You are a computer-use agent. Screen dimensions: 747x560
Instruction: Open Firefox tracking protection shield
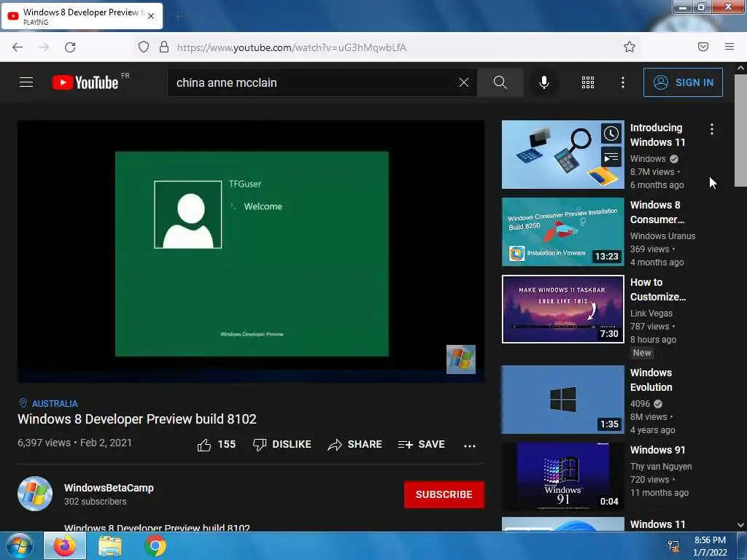(144, 47)
